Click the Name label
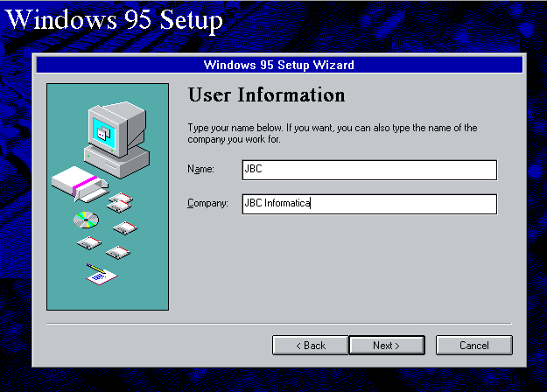Screen dimensions: 547x392 point(200,170)
